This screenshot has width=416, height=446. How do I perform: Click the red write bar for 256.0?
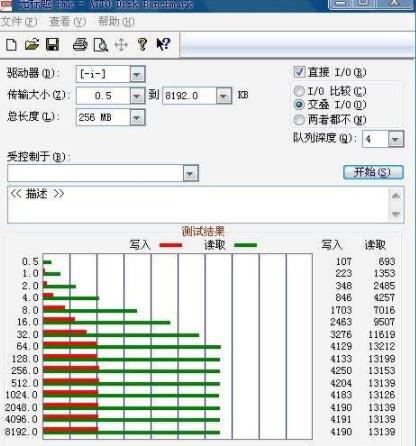point(71,368)
